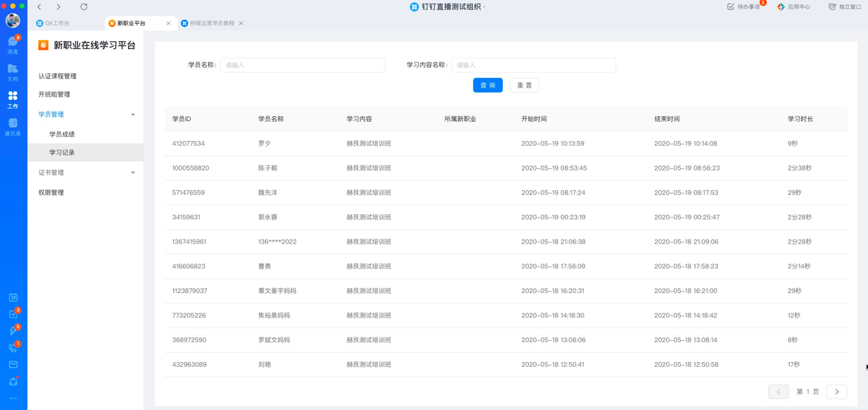Open 消息 (Messages) in the left sidebar
This screenshot has width=868, height=410.
[x=12, y=44]
